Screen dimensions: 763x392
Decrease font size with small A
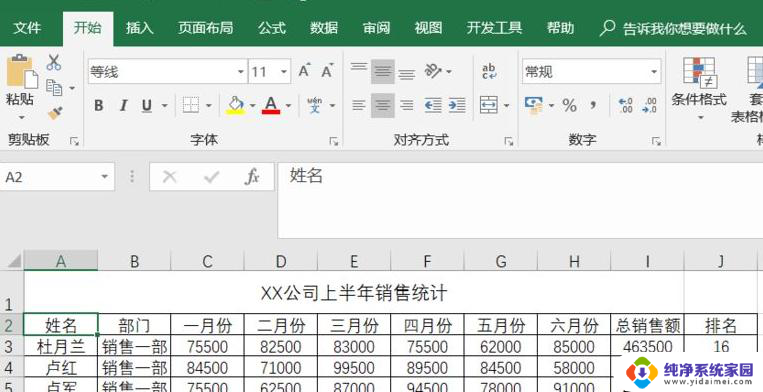point(327,71)
